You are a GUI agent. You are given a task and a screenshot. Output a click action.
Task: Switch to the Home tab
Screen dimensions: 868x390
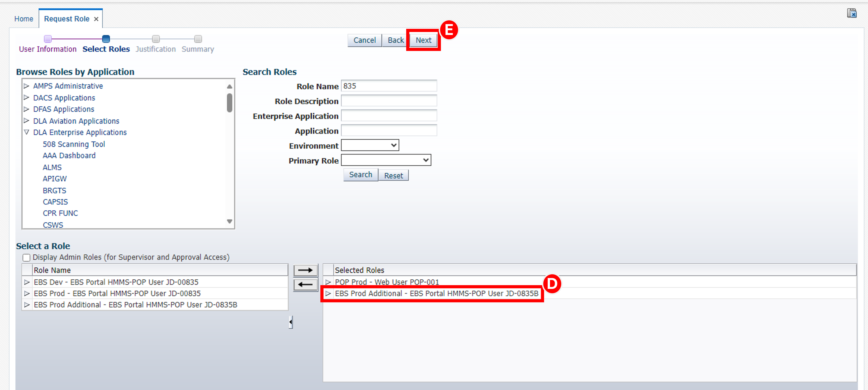point(24,19)
